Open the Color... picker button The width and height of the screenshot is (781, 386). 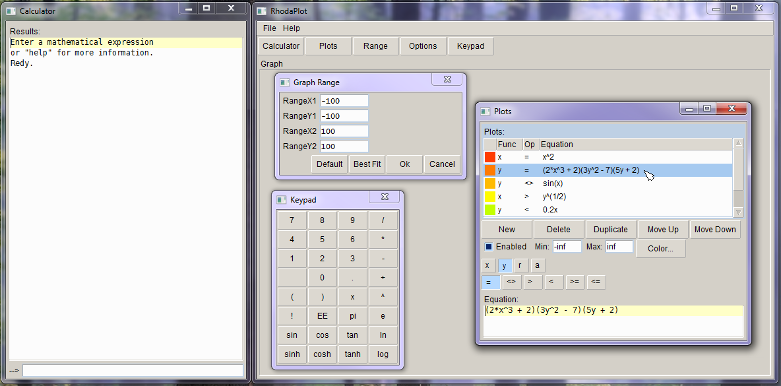[x=660, y=249]
